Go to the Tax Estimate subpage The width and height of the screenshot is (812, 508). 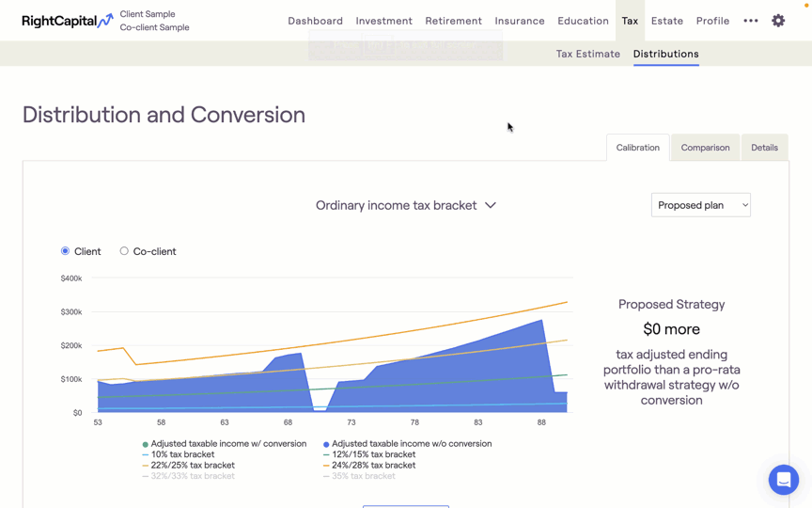click(587, 54)
